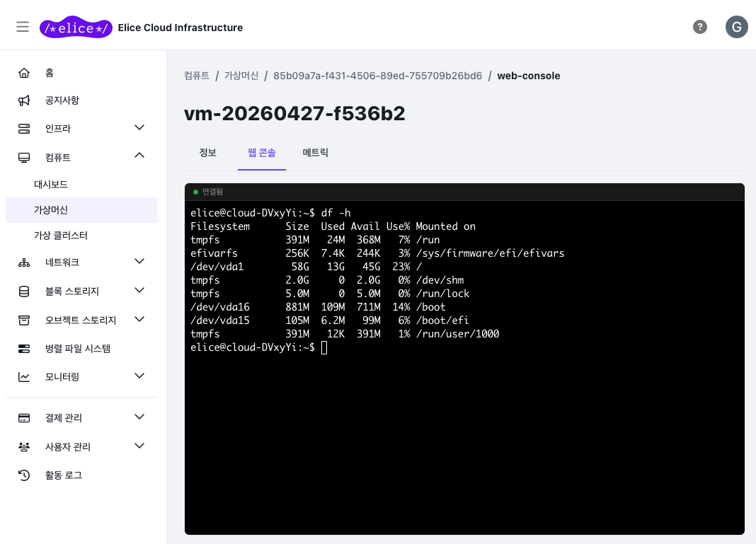
Task: Expand the 오브젝트 스토리지 menu chevron
Action: point(139,319)
